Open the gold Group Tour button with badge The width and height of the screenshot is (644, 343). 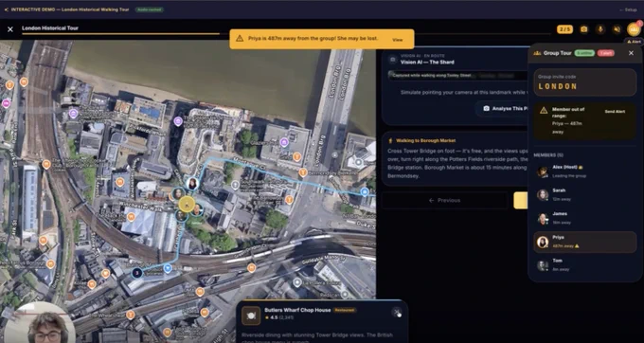[634, 29]
